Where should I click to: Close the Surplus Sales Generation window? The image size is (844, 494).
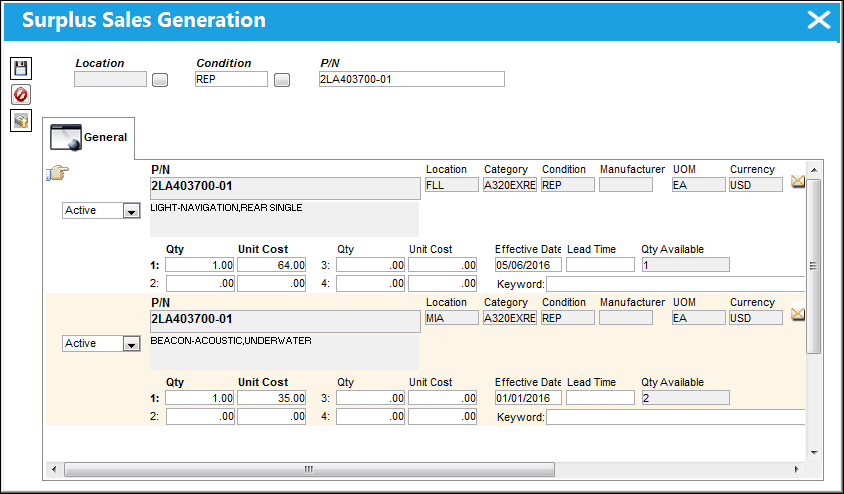click(x=819, y=20)
